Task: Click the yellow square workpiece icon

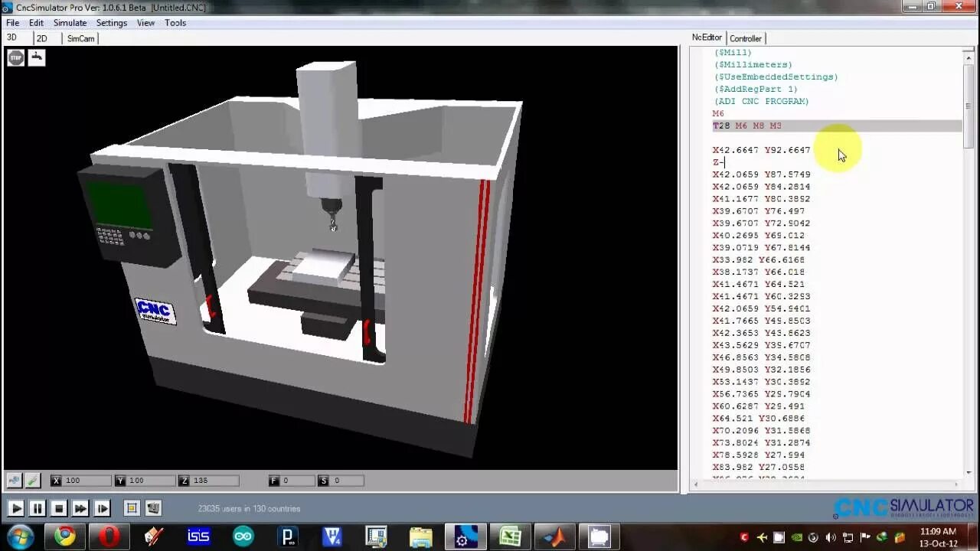Action: [132, 508]
